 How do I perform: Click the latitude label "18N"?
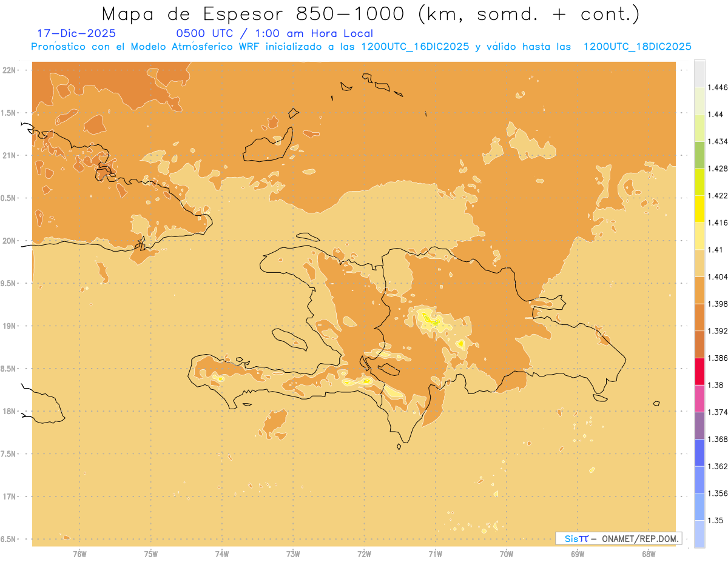tap(9, 411)
